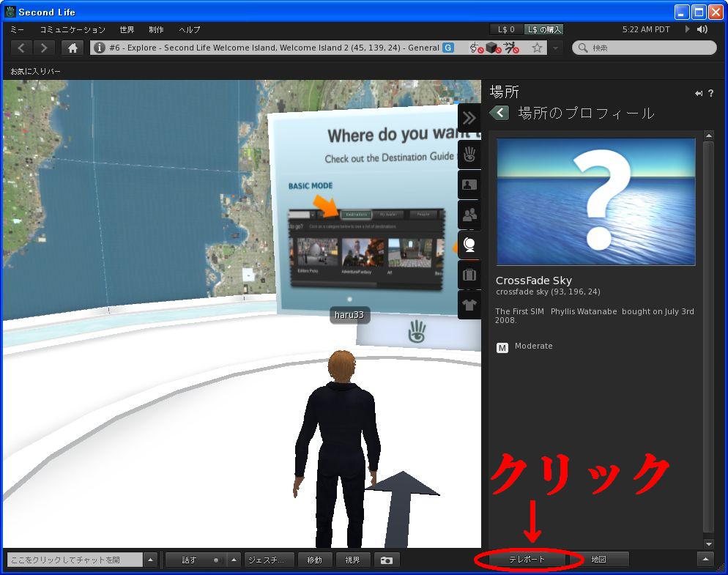This screenshot has width=728, height=575.
Task: Open the コミュニケーション menu
Action: click(x=73, y=30)
